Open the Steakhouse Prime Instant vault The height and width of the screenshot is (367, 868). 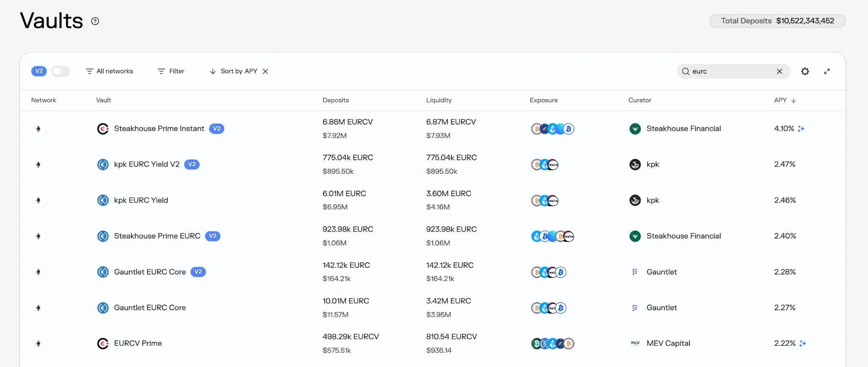point(159,128)
